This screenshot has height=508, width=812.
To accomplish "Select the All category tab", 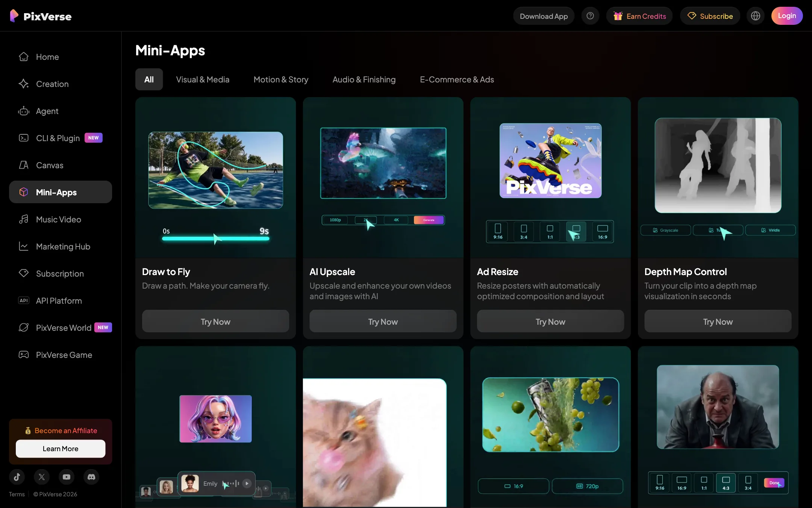I will pyautogui.click(x=149, y=79).
